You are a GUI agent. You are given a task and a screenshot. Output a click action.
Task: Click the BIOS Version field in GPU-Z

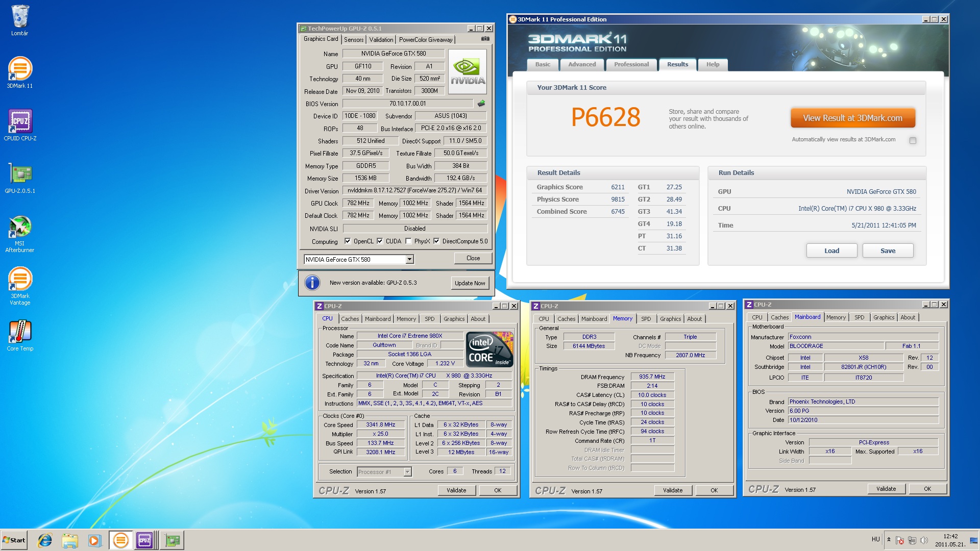pyautogui.click(x=407, y=104)
